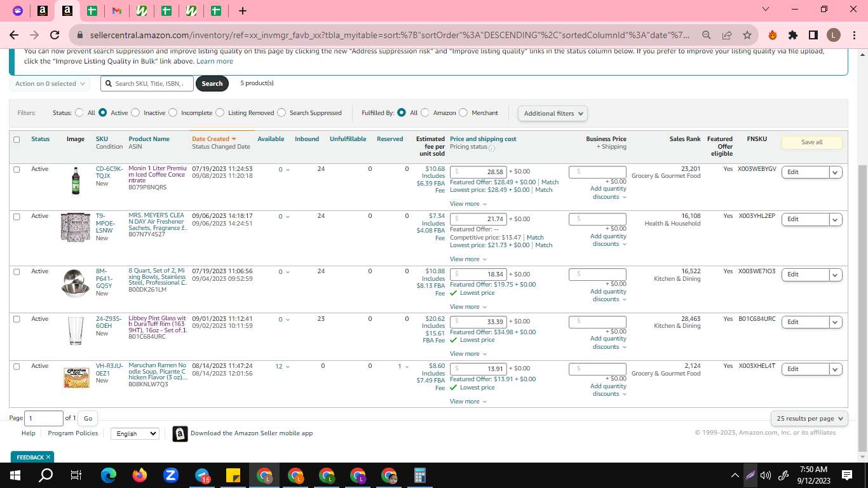Bookmark this page with the star icon

747,35
